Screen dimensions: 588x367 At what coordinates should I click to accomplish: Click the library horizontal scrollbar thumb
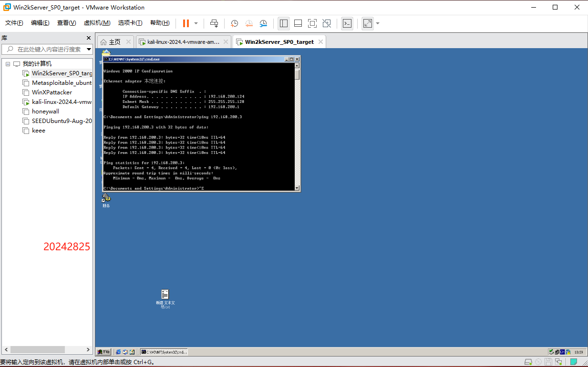coord(38,350)
